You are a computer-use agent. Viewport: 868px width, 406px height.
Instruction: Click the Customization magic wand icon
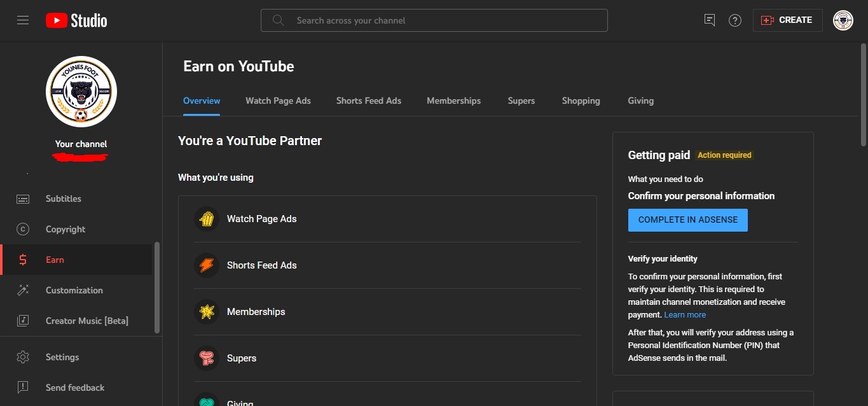pyautogui.click(x=23, y=290)
